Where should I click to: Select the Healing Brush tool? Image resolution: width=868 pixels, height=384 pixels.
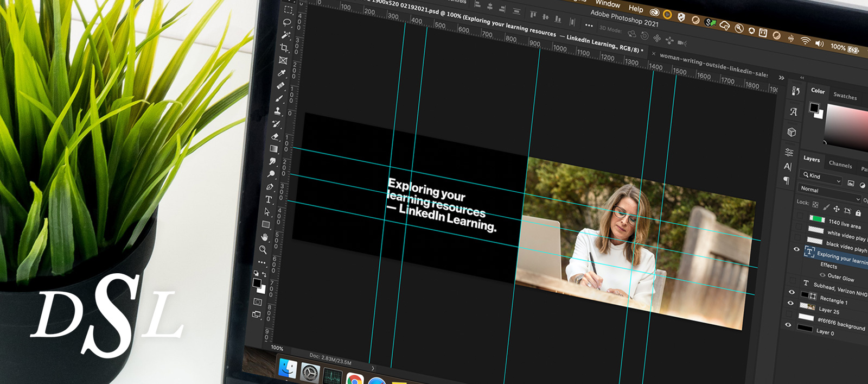coord(280,85)
